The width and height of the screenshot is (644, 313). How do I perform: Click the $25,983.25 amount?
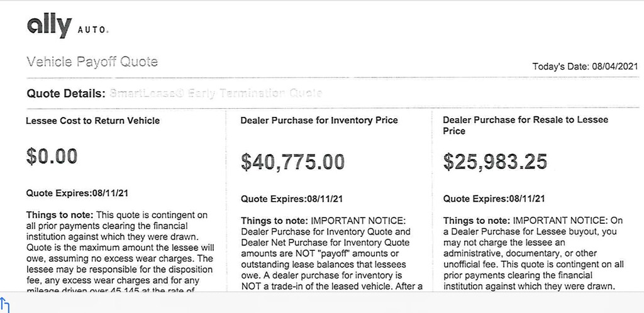tap(495, 161)
